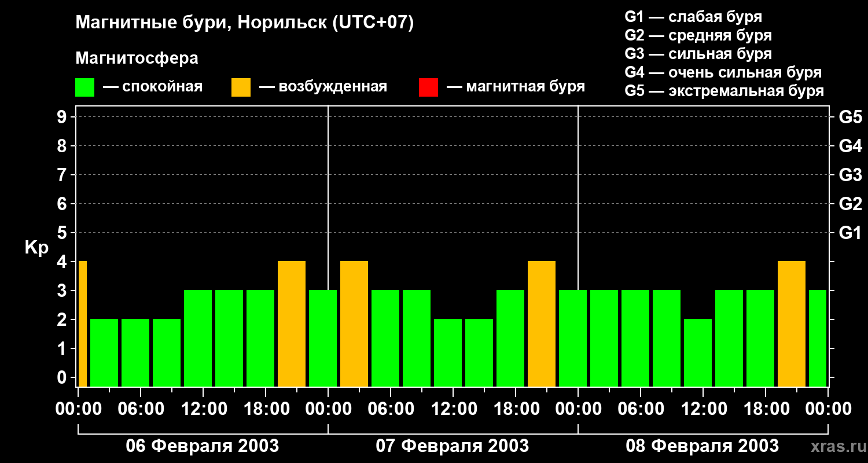Click the '06:00' time label of 07 Февраля
The height and width of the screenshot is (463, 868).
point(391,409)
